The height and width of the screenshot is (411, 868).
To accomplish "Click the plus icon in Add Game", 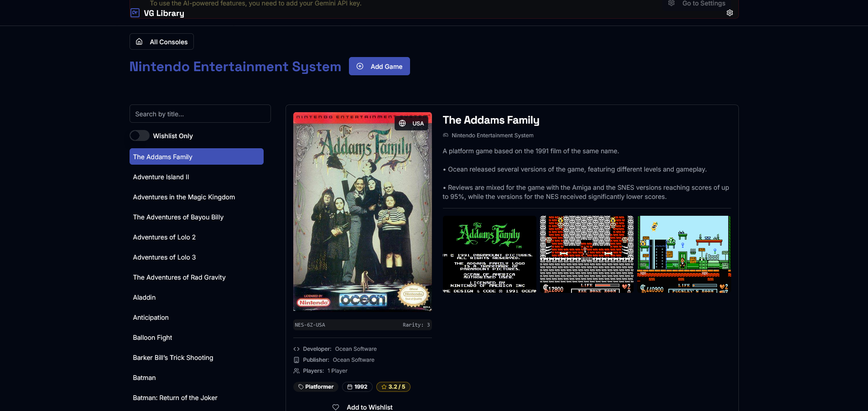I will tap(360, 66).
